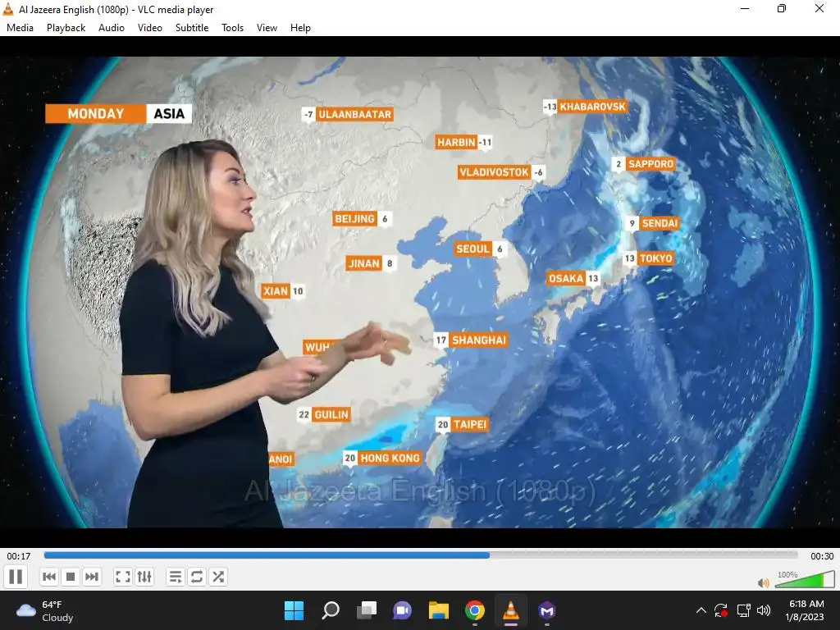Skip to next media track
This screenshot has width=840, height=630.
pos(92,577)
